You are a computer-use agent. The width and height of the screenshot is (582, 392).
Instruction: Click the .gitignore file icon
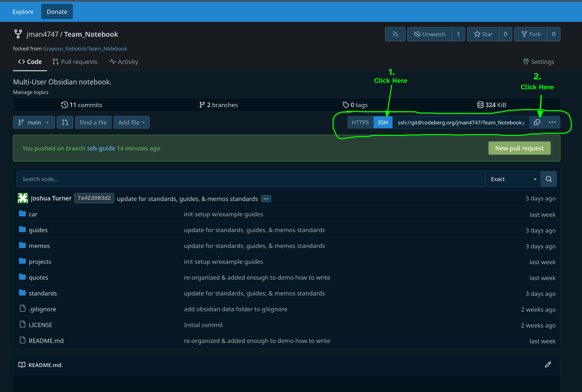coord(23,309)
